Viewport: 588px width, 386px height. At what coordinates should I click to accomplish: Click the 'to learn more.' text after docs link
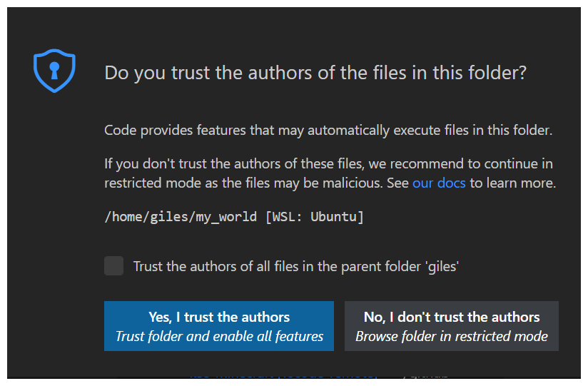[512, 183]
